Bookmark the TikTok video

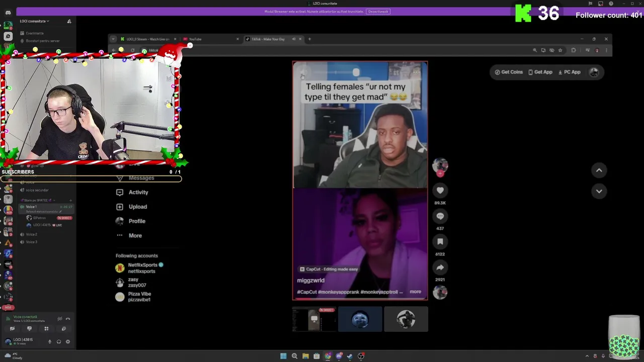(440, 242)
